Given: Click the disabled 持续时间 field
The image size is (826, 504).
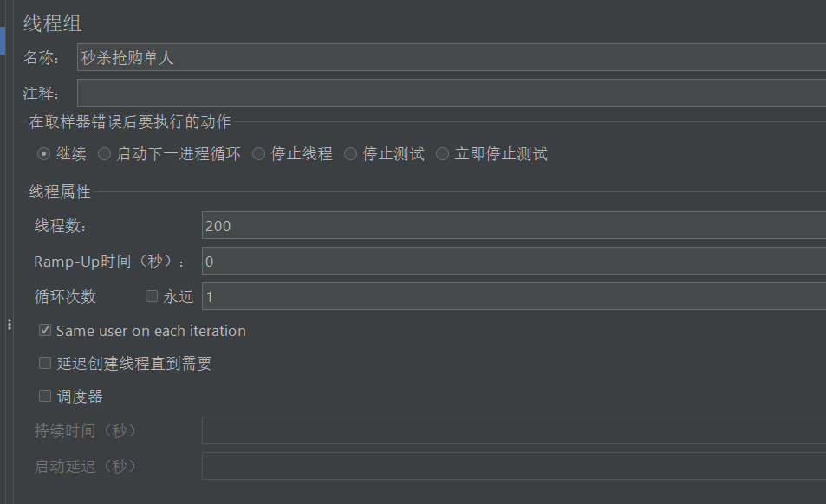Looking at the screenshot, I should [433, 430].
